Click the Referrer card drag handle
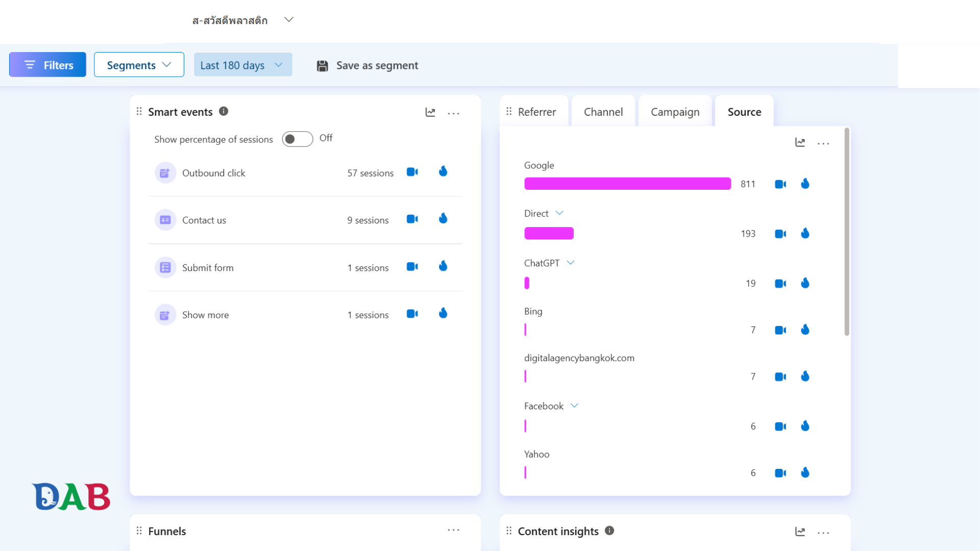Image resolution: width=980 pixels, height=551 pixels. [x=508, y=111]
